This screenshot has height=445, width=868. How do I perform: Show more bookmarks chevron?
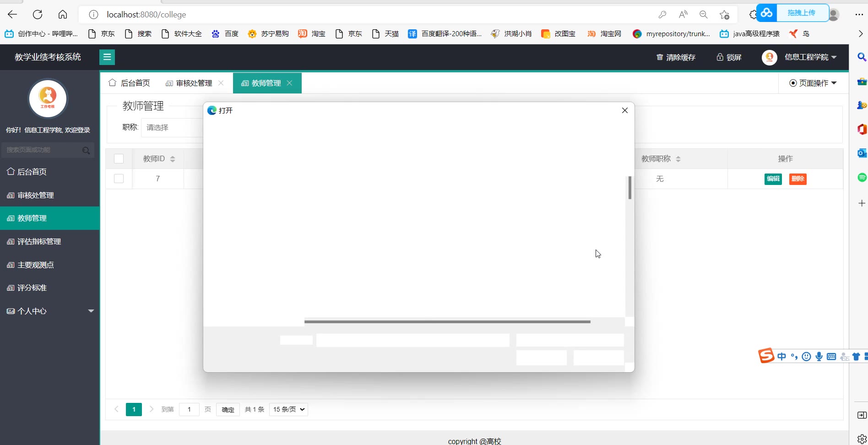pos(860,33)
